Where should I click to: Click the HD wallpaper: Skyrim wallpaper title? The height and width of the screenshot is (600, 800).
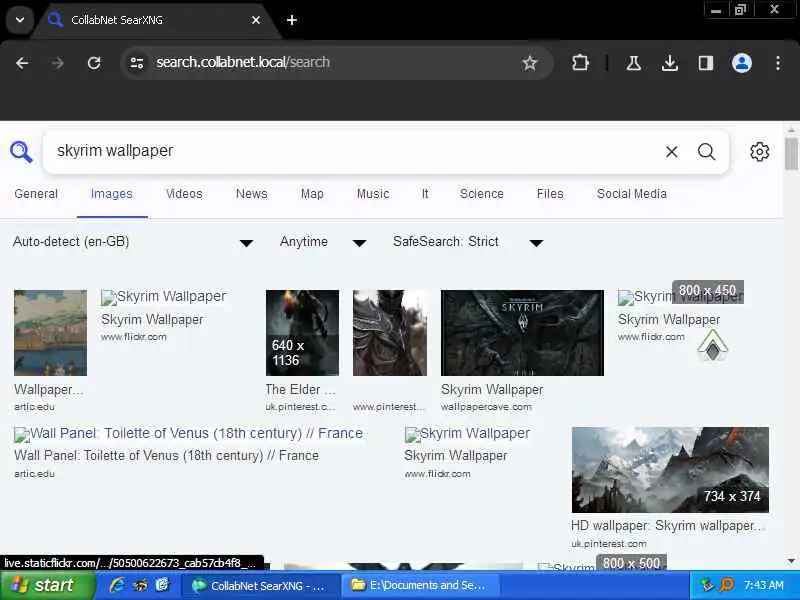[668, 526]
